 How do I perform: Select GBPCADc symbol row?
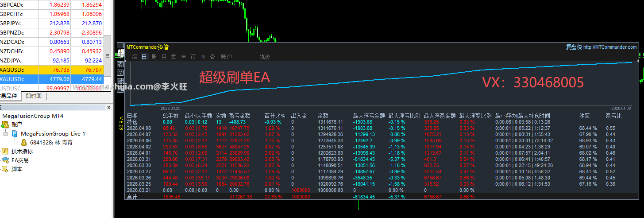(52, 4)
